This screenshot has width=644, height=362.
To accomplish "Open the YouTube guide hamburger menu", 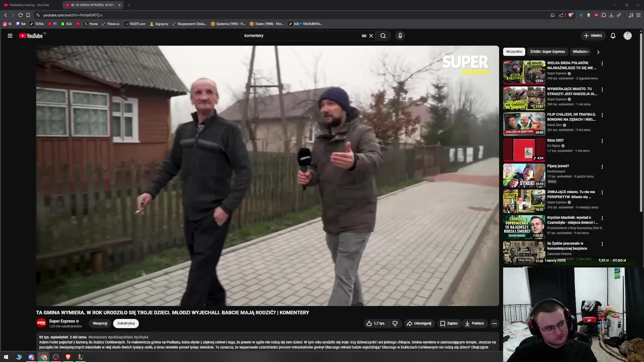I will coord(10,36).
